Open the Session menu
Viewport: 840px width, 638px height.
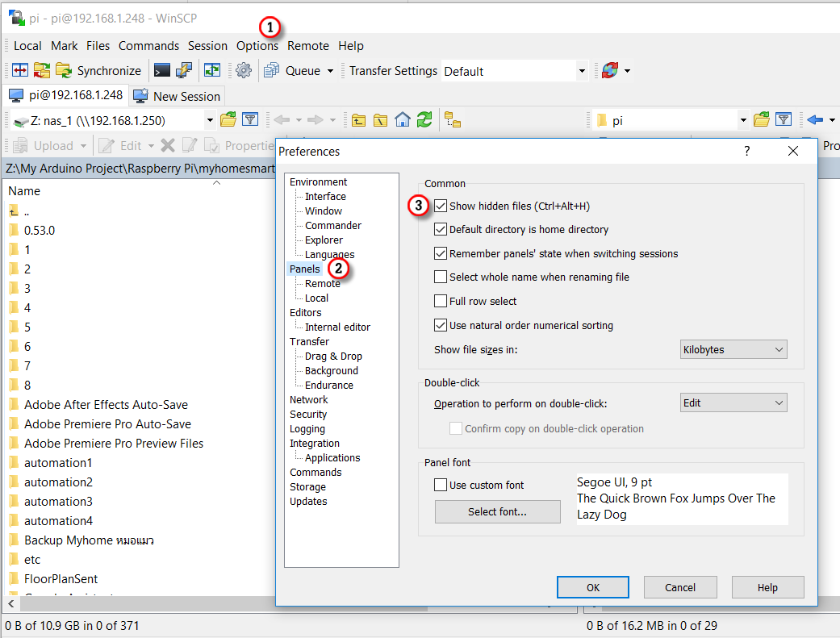(x=208, y=46)
